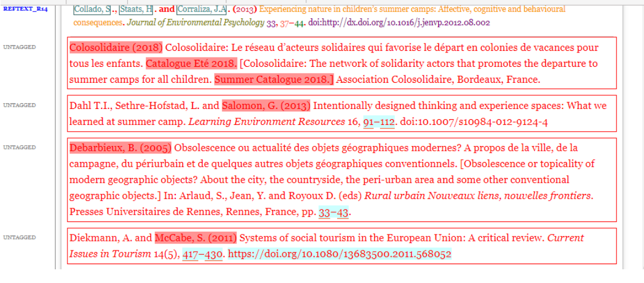The width and height of the screenshot is (644, 283).
Task: Click the Journal of Environmental Psychology title
Action: 195,23
